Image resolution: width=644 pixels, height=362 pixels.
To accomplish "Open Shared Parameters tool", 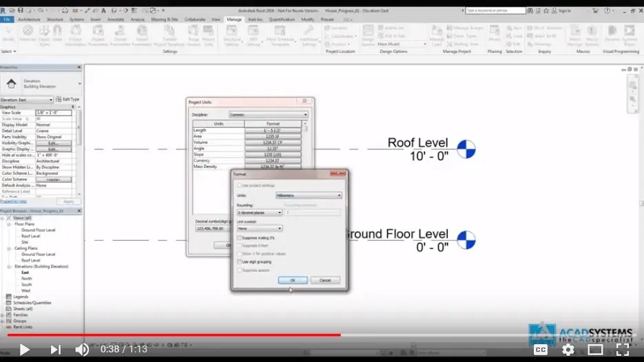I will pyautogui.click(x=120, y=34).
